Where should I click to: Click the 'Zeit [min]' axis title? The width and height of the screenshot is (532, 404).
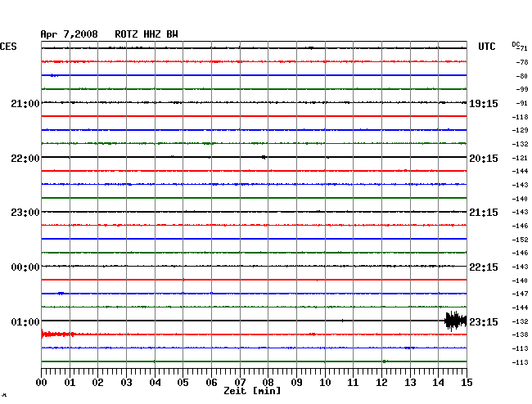tap(252, 391)
